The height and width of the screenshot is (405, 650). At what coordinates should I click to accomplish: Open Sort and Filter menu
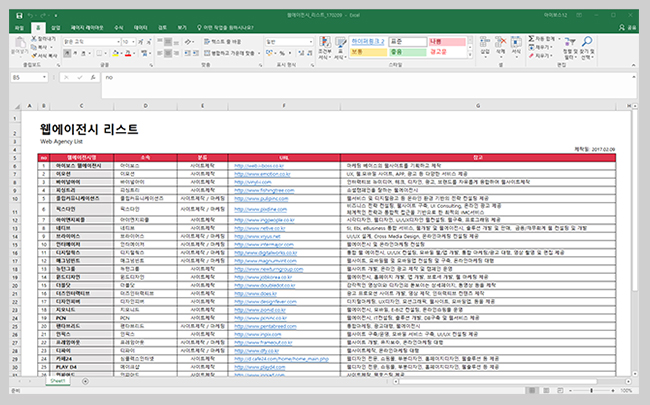click(x=570, y=48)
